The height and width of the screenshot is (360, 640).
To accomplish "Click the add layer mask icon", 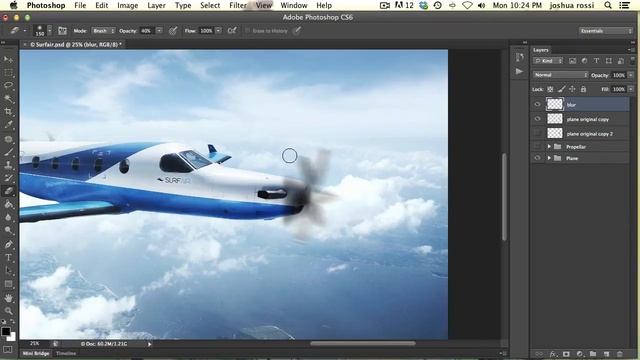I will click(566, 354).
